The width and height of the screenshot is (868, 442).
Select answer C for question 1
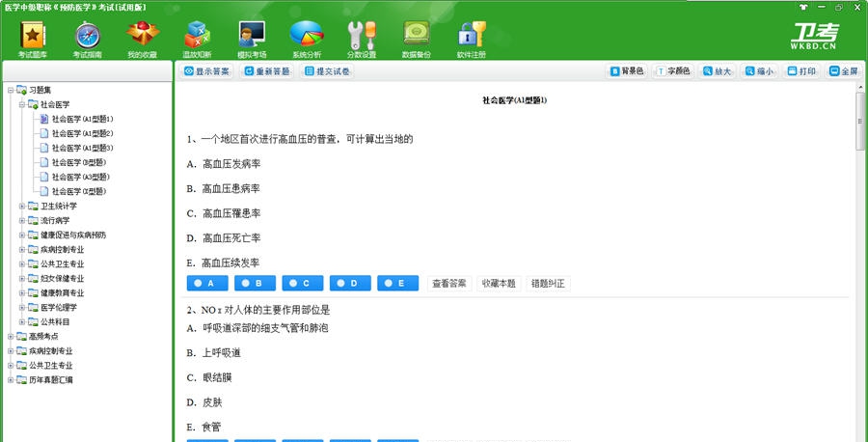(302, 283)
